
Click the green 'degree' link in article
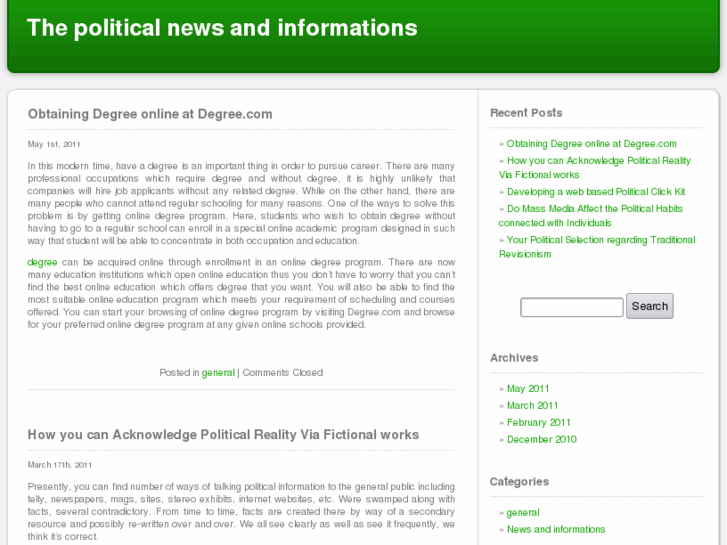tap(42, 263)
